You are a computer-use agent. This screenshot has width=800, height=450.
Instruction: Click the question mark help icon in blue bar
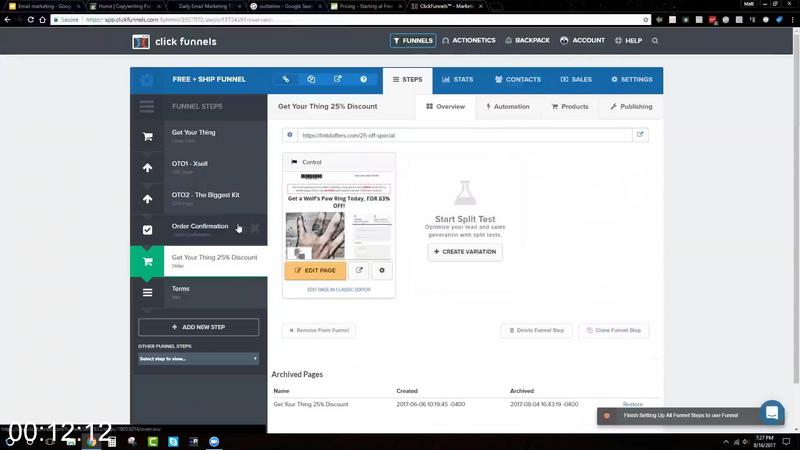(x=363, y=79)
